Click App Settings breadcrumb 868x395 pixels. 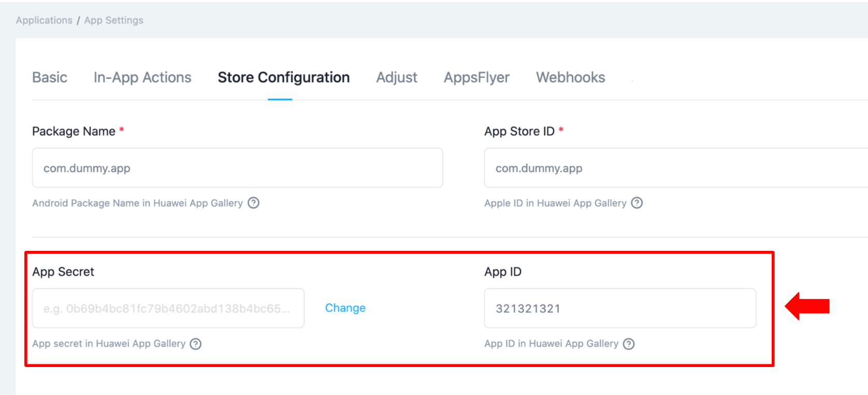coord(114,20)
